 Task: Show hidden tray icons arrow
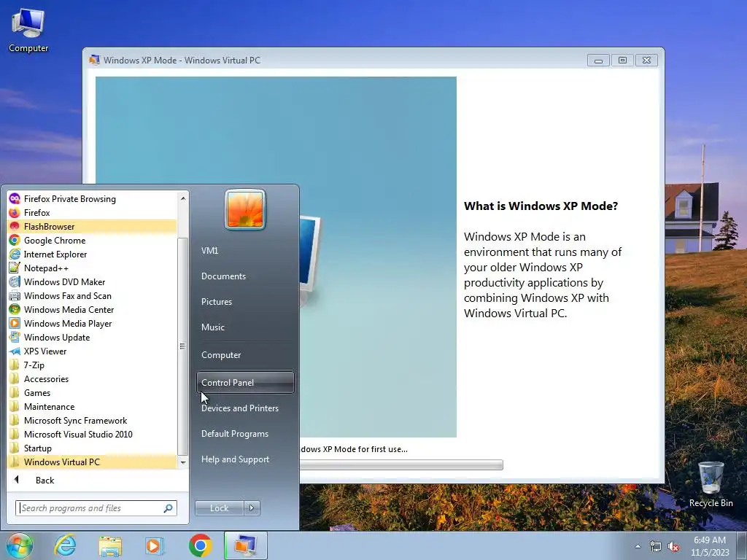pyautogui.click(x=638, y=546)
